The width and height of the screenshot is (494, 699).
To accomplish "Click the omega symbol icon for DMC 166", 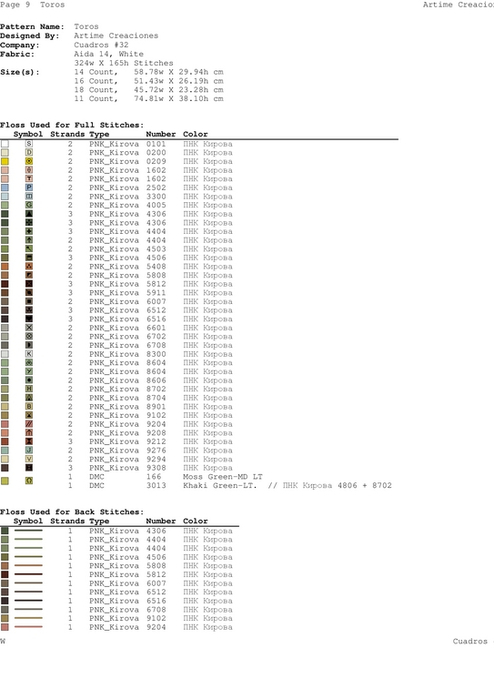I will click(29, 481).
